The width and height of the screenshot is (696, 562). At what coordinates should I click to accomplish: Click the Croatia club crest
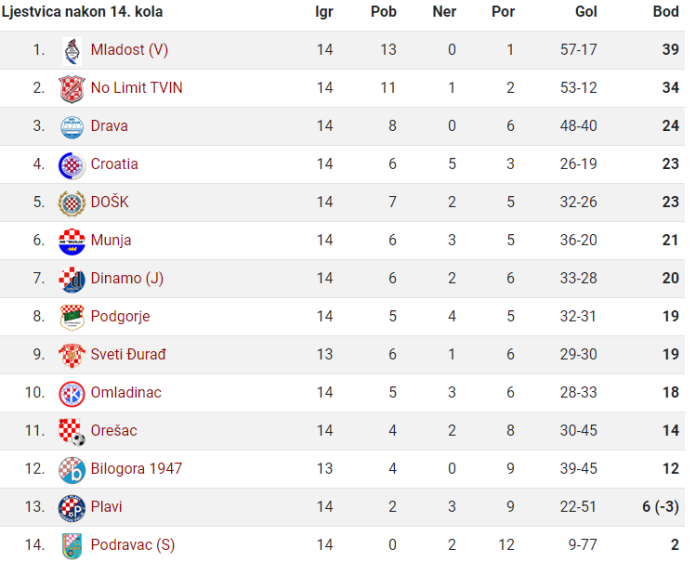point(72,165)
